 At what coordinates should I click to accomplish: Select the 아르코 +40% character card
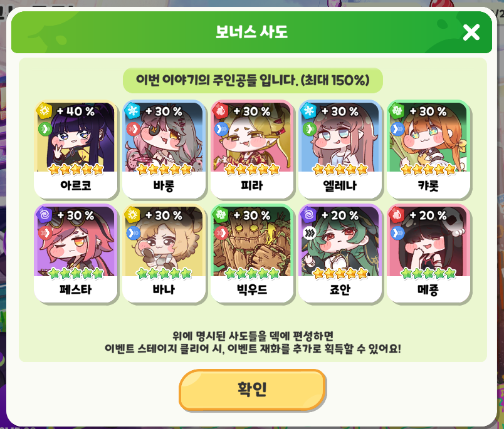click(76, 149)
